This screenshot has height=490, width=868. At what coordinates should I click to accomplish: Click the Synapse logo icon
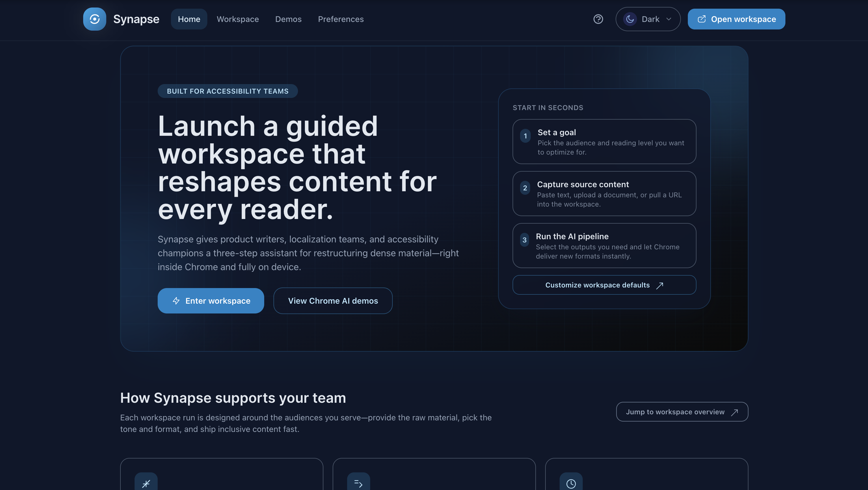coord(94,19)
